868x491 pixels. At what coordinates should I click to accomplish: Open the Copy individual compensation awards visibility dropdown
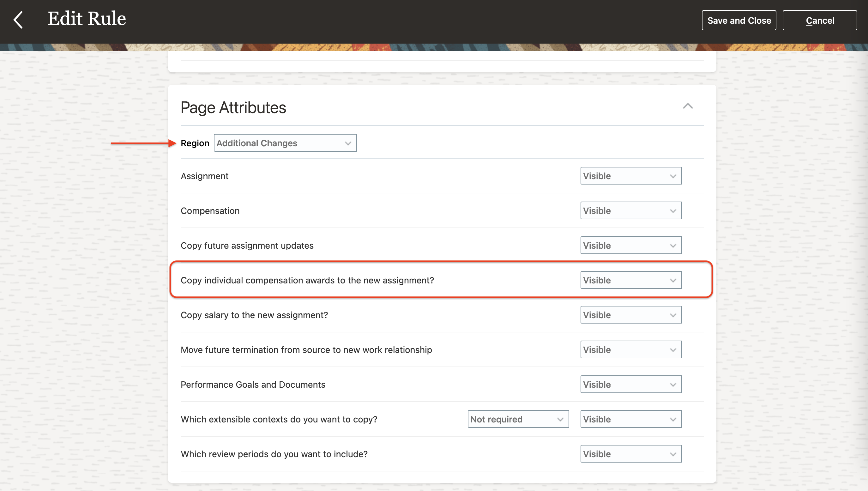tap(630, 280)
